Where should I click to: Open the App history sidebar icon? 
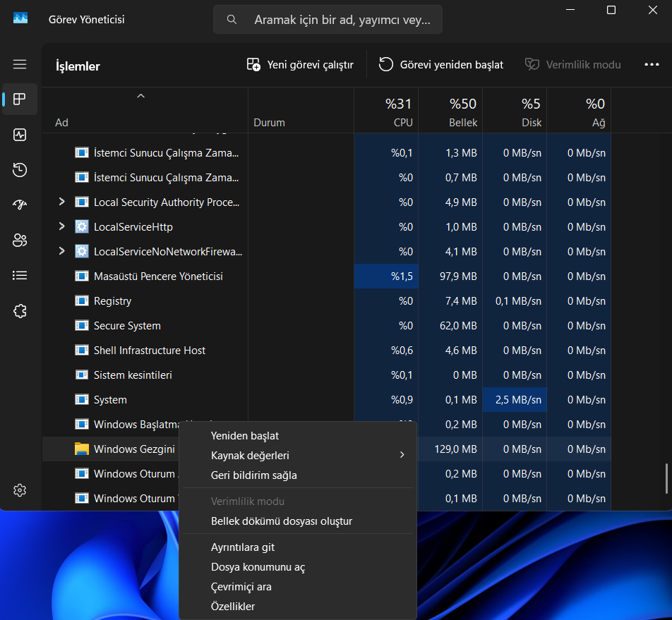click(x=20, y=170)
